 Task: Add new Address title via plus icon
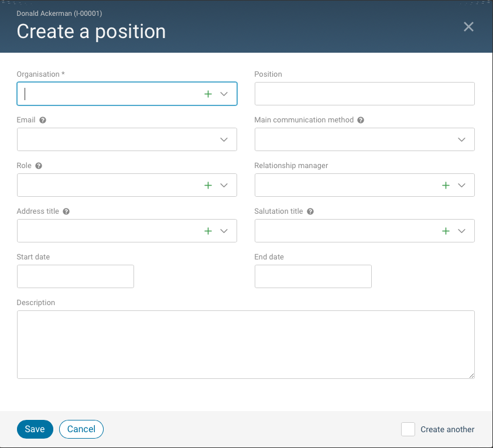pyautogui.click(x=208, y=231)
